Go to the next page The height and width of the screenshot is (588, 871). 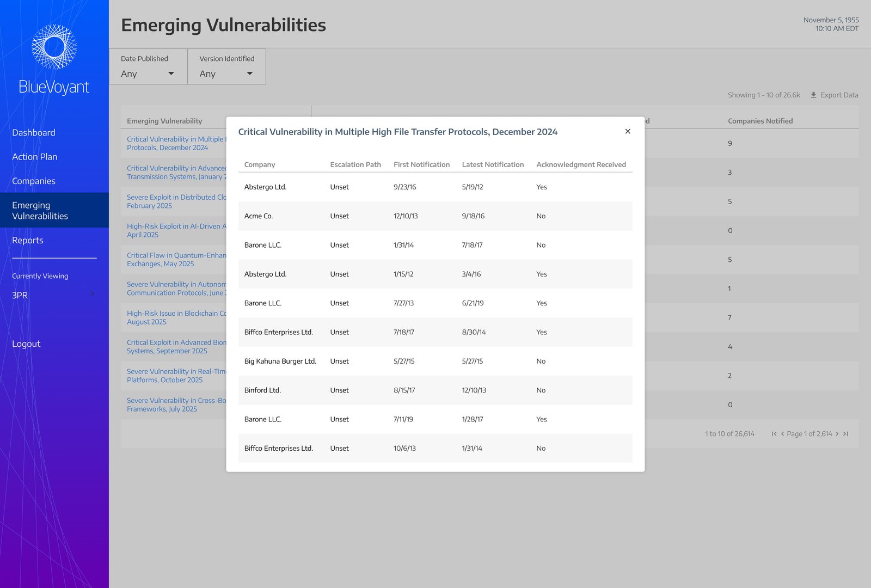click(837, 434)
